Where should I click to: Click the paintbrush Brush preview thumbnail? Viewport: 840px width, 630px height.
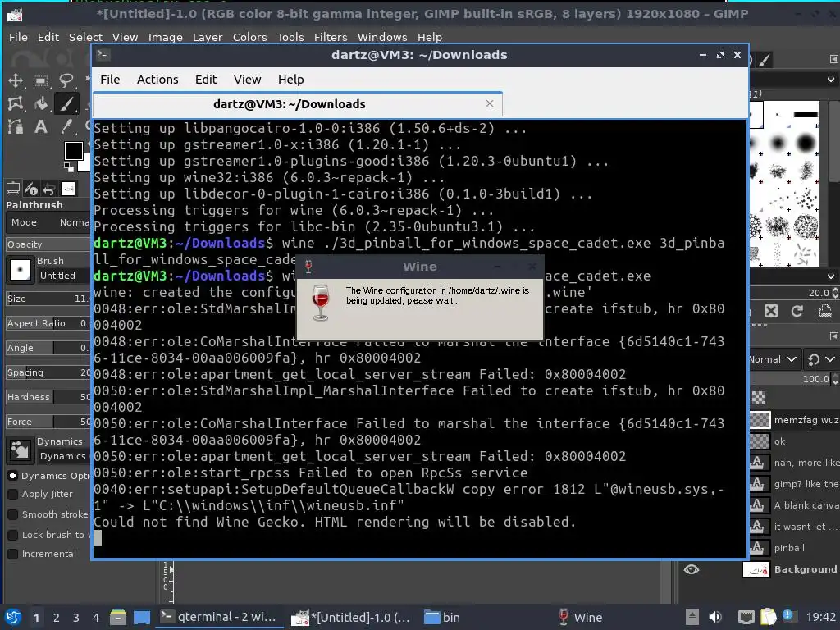(21, 269)
